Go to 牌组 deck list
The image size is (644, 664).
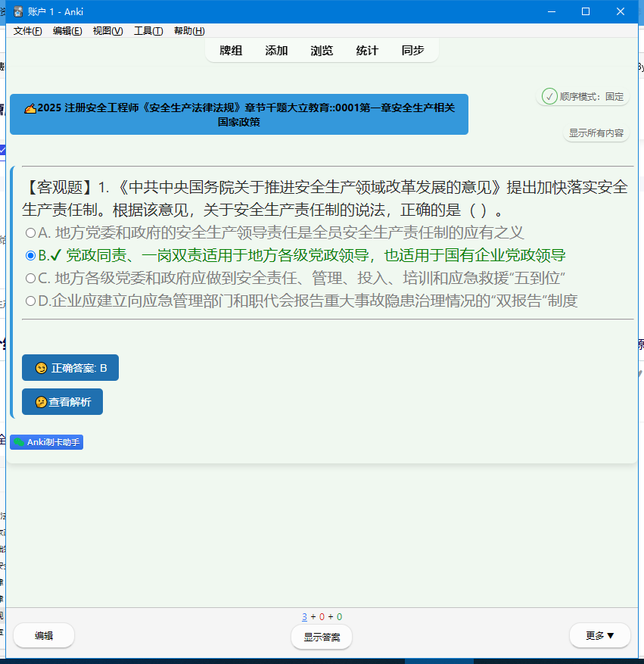coord(231,51)
